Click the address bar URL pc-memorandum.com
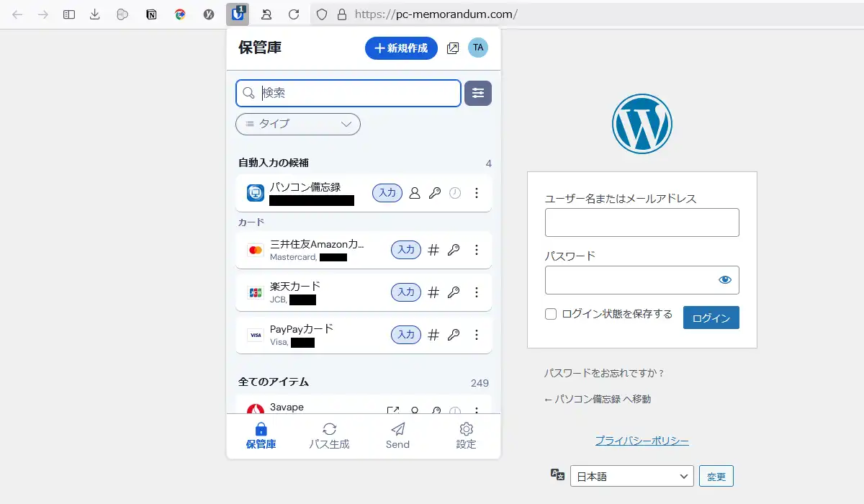The height and width of the screenshot is (504, 864). (436, 14)
